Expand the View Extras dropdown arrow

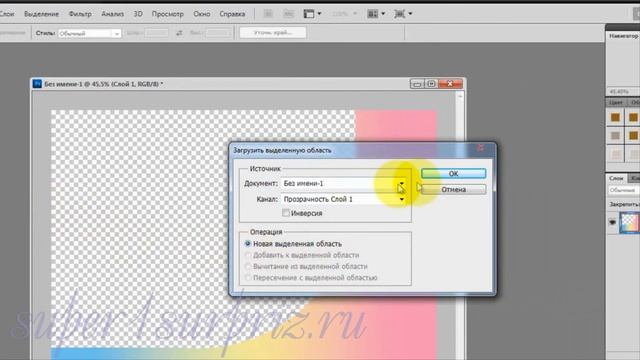[319, 14]
